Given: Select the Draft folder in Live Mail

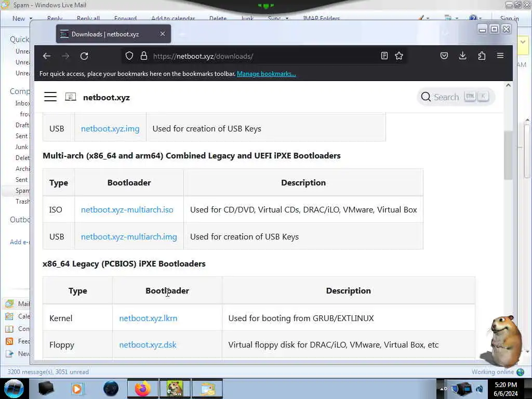Looking at the screenshot, I should [x=22, y=125].
